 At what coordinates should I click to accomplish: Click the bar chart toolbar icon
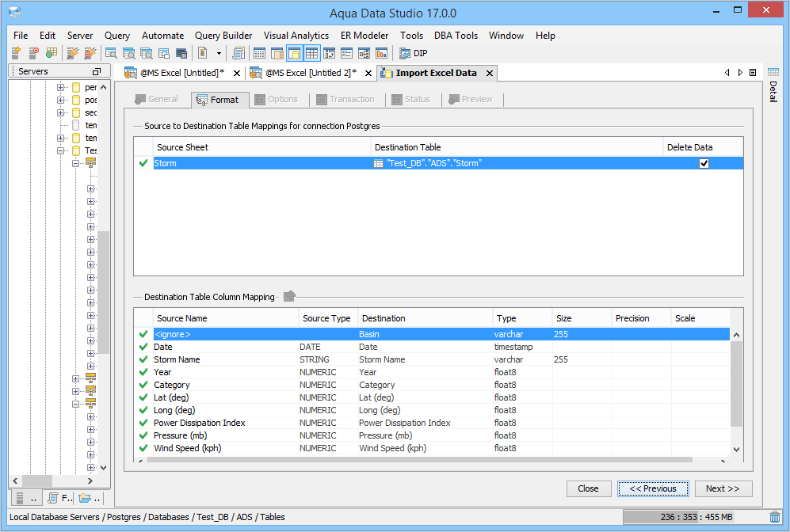click(381, 53)
